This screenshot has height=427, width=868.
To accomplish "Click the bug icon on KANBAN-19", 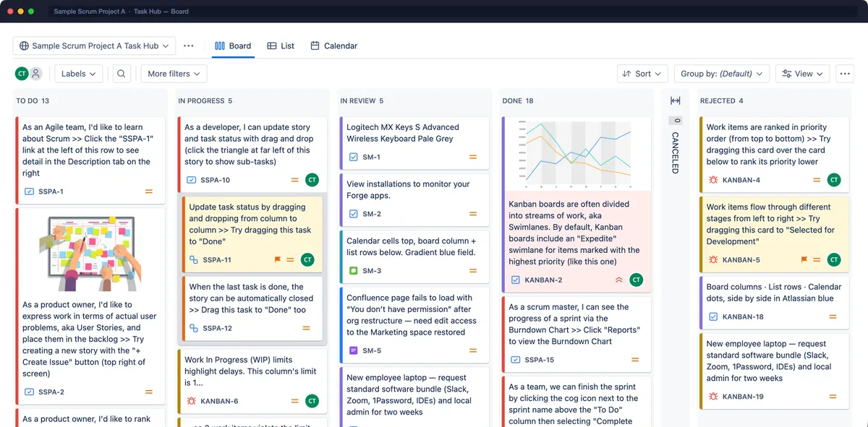I will (x=713, y=396).
